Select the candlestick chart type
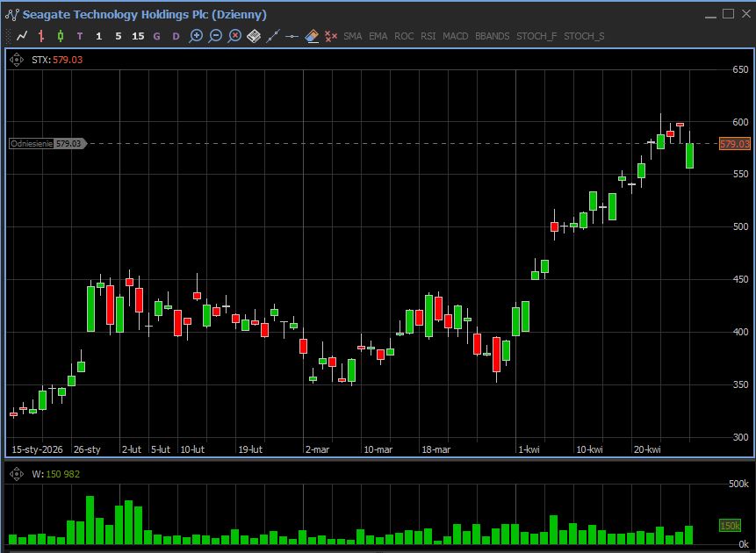The width and height of the screenshot is (756, 553). pos(61,36)
